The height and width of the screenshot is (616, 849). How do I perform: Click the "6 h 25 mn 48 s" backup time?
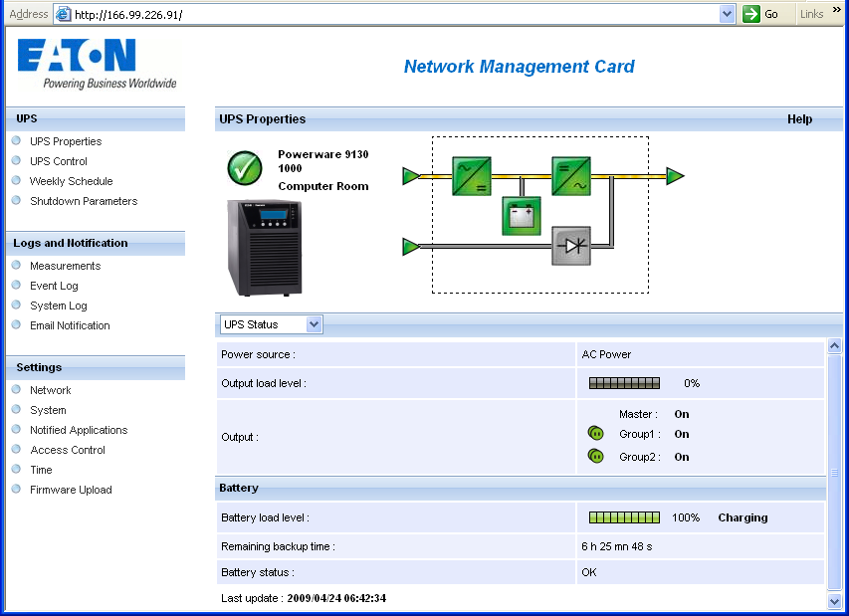[x=617, y=546]
